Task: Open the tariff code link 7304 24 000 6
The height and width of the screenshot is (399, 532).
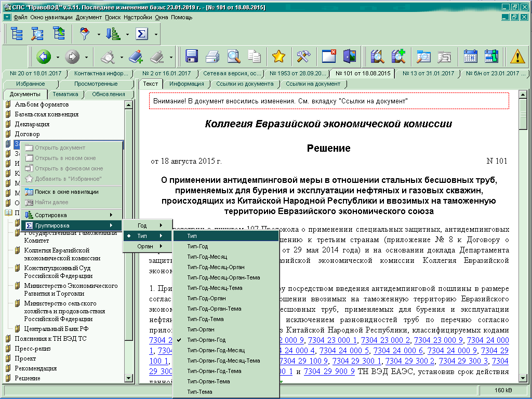Action: tap(398, 351)
